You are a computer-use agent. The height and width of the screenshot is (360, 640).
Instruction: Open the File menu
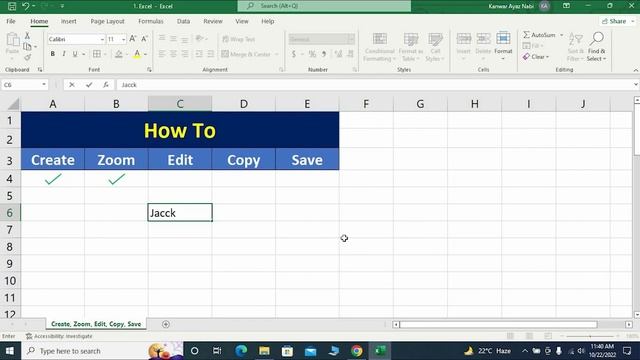11,21
